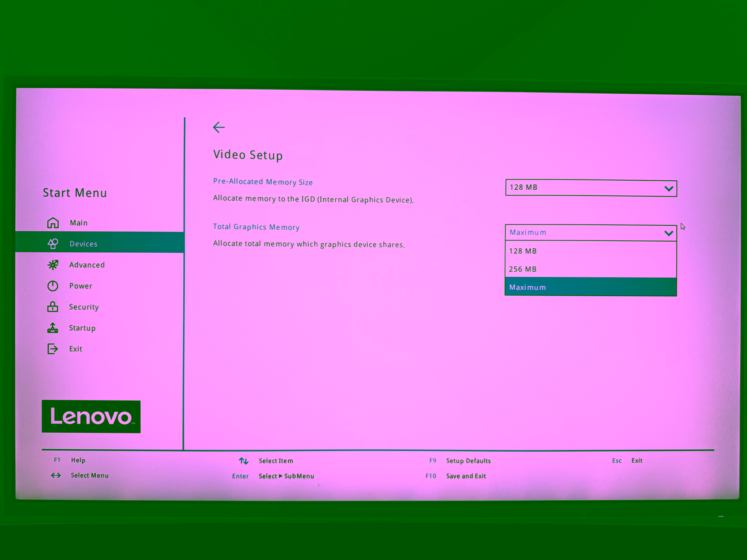Click the Lenovo logo
This screenshot has width=747, height=560.
(x=91, y=417)
